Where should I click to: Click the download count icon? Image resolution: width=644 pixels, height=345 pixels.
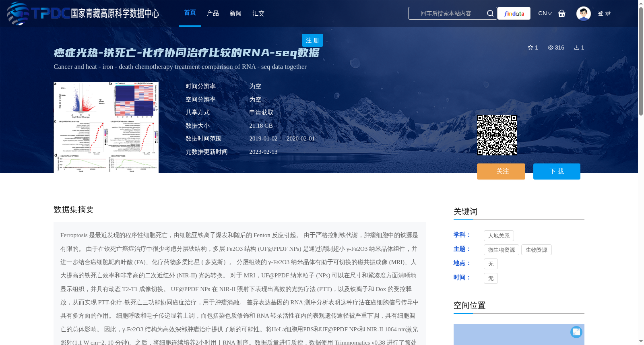576,48
